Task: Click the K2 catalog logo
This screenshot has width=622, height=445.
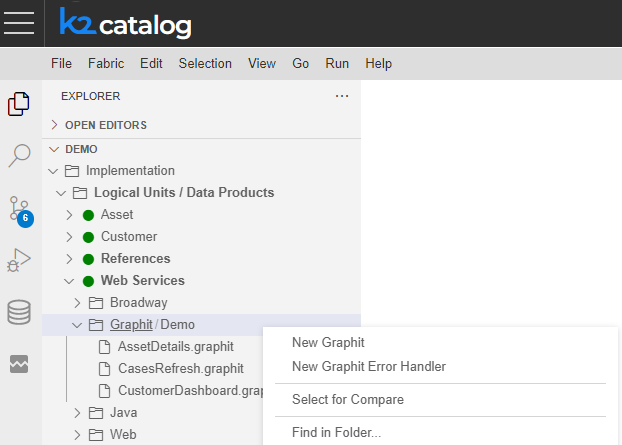Action: click(x=125, y=23)
